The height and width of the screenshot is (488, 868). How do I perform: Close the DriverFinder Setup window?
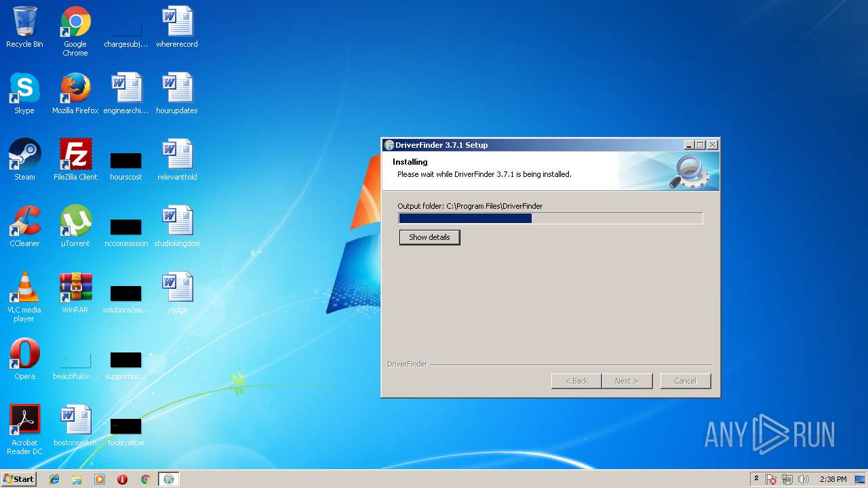[712, 145]
